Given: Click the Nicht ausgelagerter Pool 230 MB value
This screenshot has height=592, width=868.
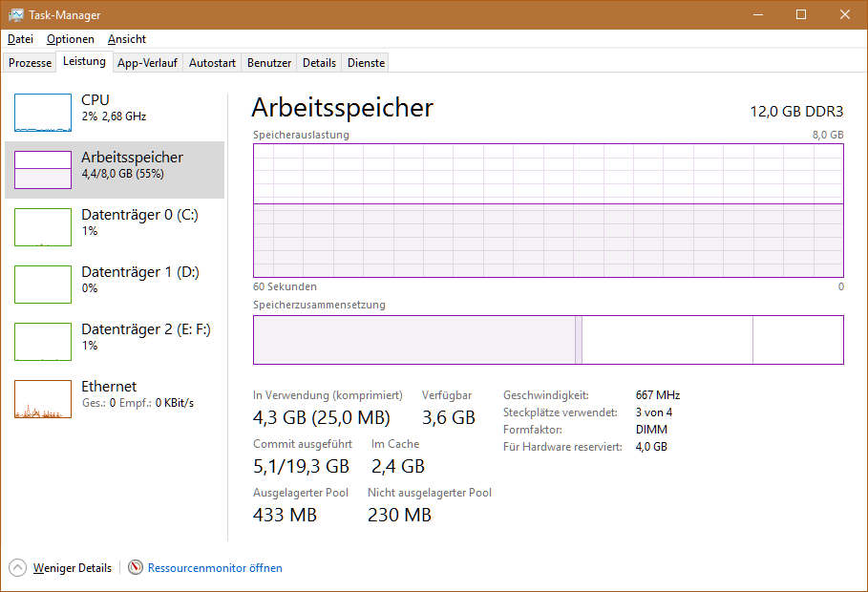Looking at the screenshot, I should point(399,515).
